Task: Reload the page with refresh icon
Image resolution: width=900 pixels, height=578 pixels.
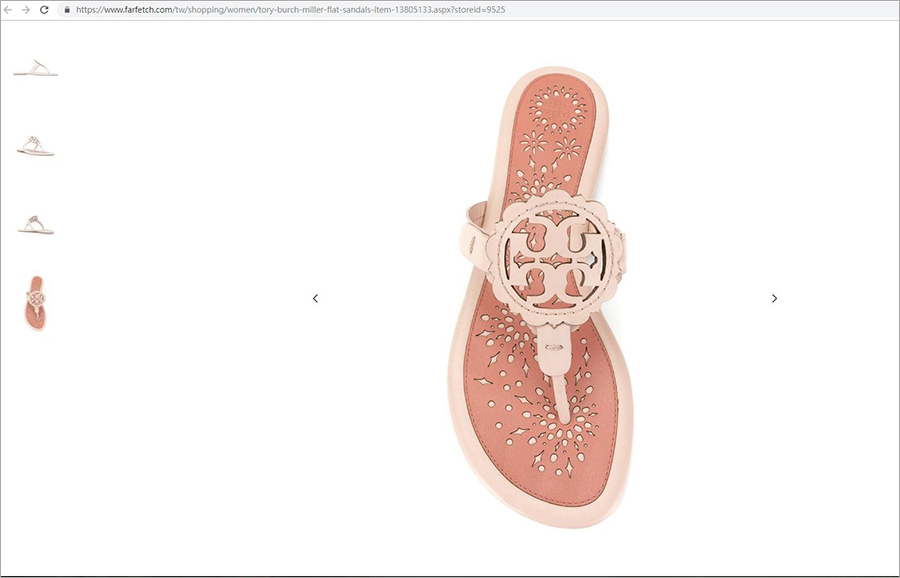Action: 44,10
